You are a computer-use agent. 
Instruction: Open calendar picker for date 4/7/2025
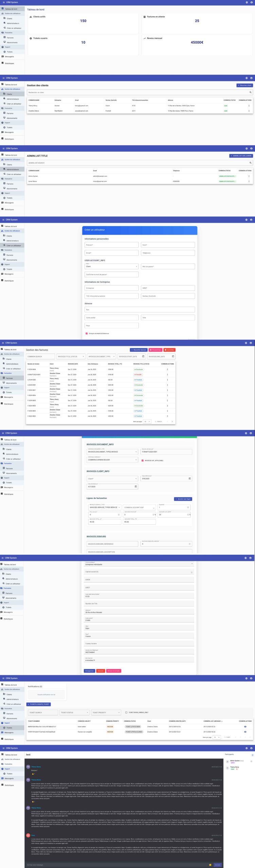click(x=136, y=487)
